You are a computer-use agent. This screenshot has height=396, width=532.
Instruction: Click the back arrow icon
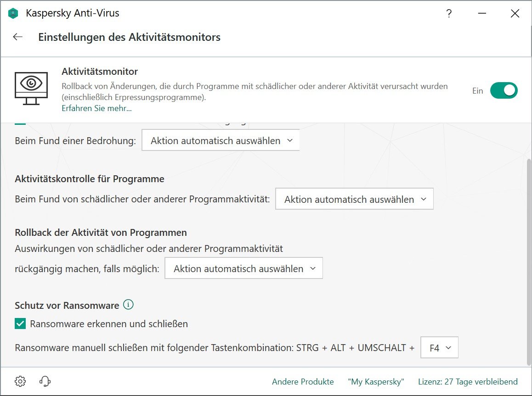pos(18,37)
